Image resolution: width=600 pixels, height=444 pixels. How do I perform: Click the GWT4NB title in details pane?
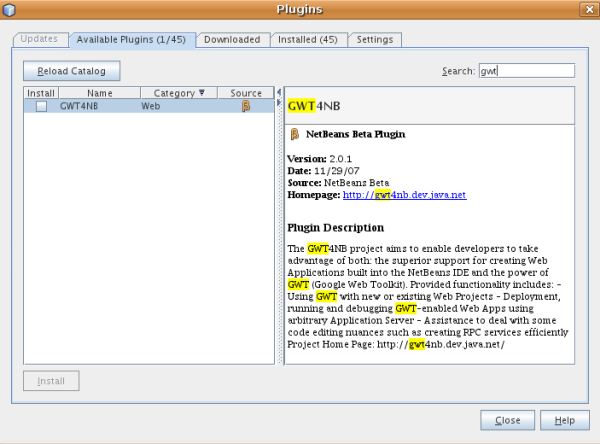314,106
